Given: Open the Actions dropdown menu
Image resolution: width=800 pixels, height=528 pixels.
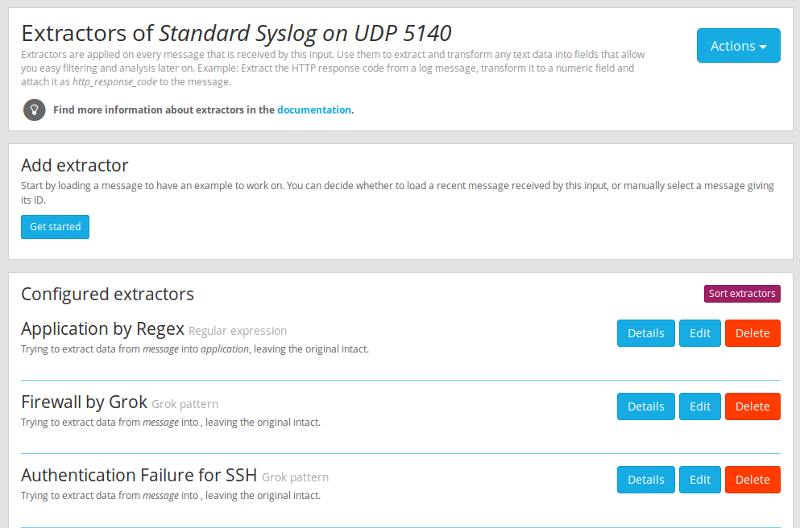Looking at the screenshot, I should click(x=738, y=46).
